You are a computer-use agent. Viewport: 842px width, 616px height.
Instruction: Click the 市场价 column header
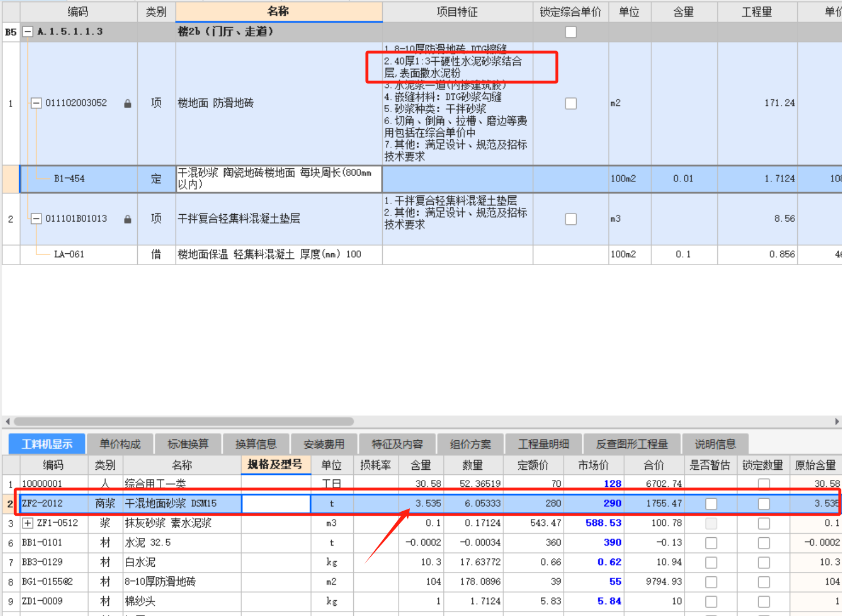tap(594, 465)
